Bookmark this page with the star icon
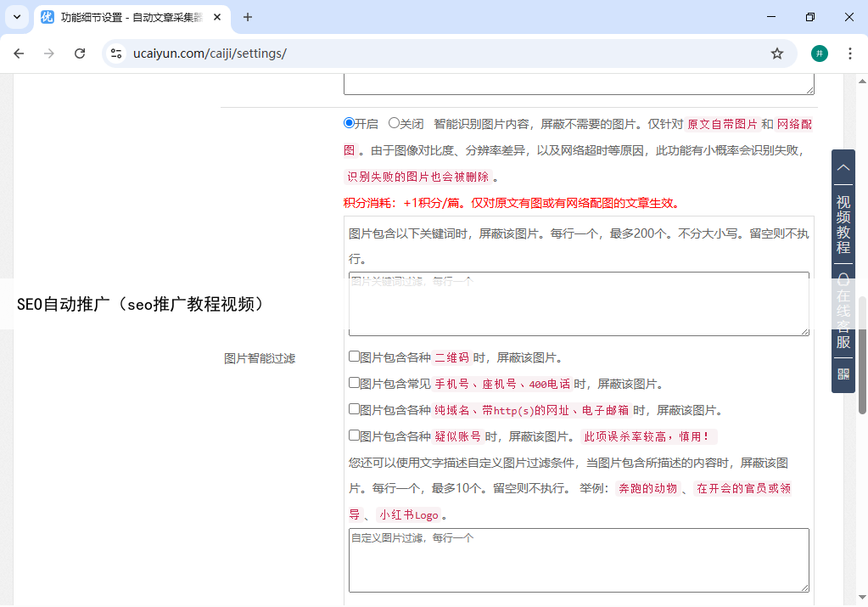Screen dimensions: 868x607 click(x=776, y=53)
